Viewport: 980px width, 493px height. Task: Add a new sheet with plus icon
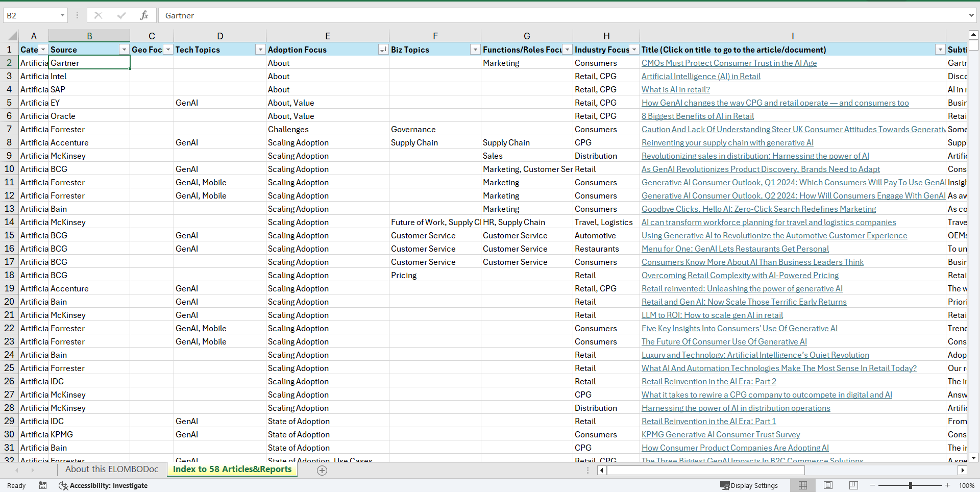tap(322, 471)
